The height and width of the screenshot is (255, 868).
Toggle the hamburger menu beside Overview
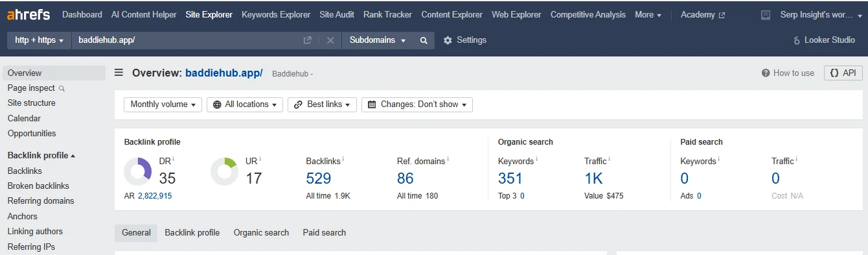[x=119, y=73]
